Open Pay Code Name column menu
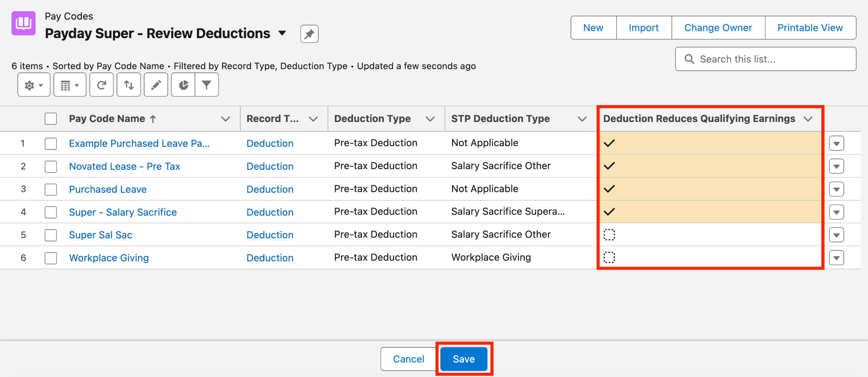The image size is (868, 377). pyautogui.click(x=225, y=119)
